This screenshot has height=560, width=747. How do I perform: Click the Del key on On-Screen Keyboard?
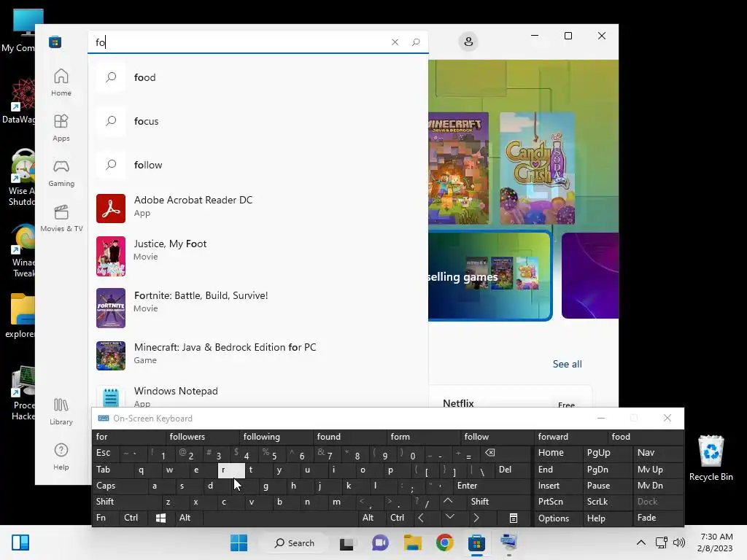point(513,470)
